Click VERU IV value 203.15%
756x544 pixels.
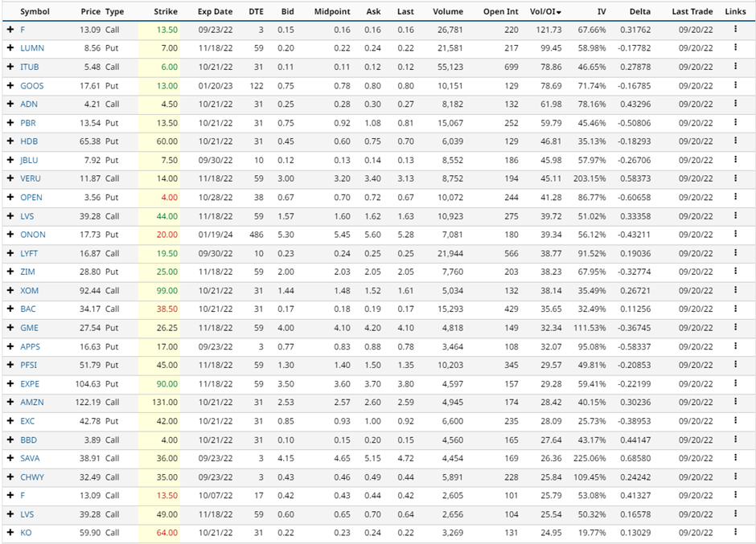pyautogui.click(x=590, y=178)
